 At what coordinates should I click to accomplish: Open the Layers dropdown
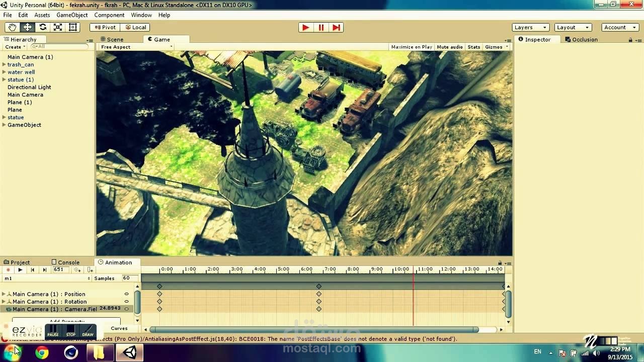point(530,27)
